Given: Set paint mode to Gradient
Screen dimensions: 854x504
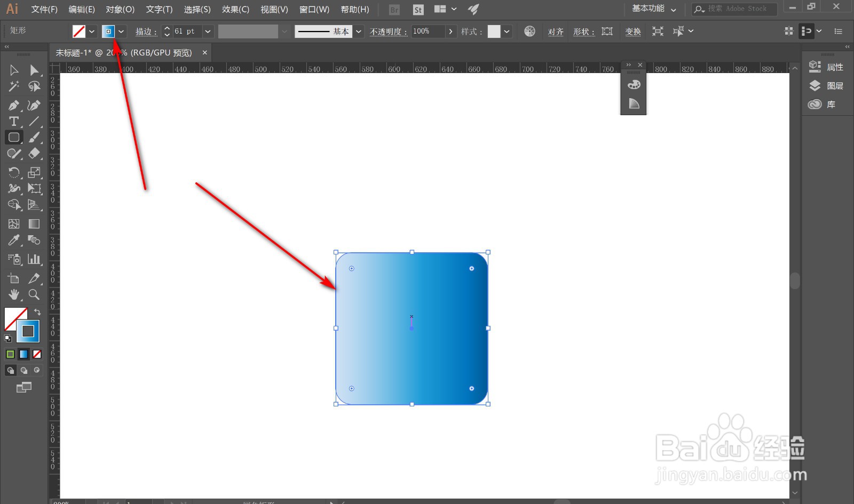Looking at the screenshot, I should pyautogui.click(x=23, y=354).
